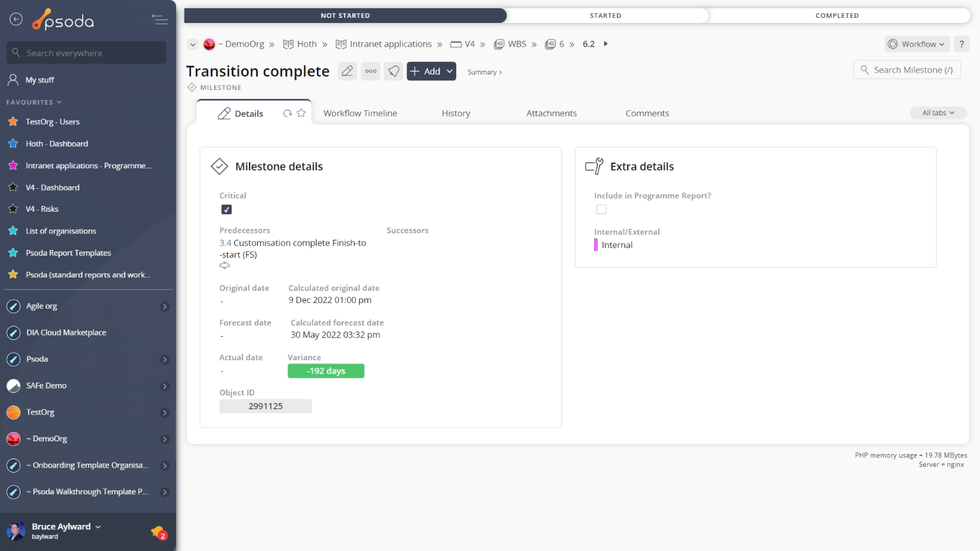980x551 pixels.
Task: Click the Agile org icon
Action: pos(13,306)
